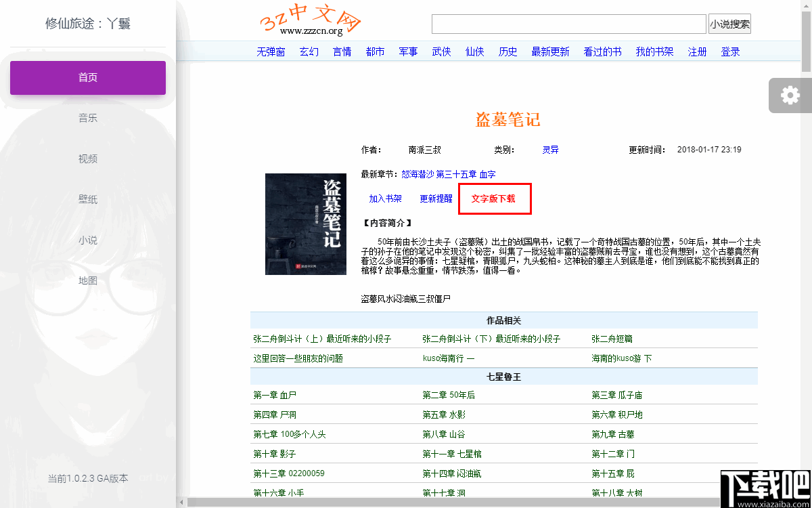Open the settings gear panel
This screenshot has width=812, height=508.
click(790, 96)
